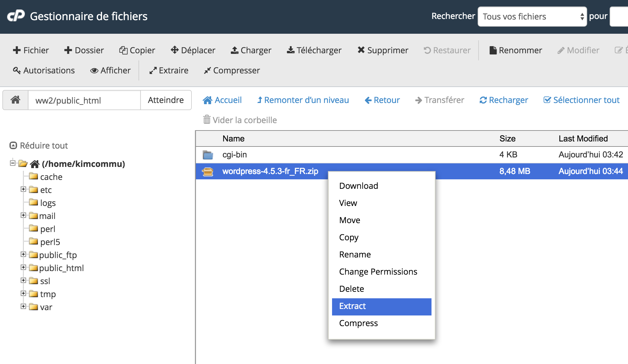Click the Supprimer delete icon in toolbar
This screenshot has height=364, width=628.
pyautogui.click(x=361, y=50)
